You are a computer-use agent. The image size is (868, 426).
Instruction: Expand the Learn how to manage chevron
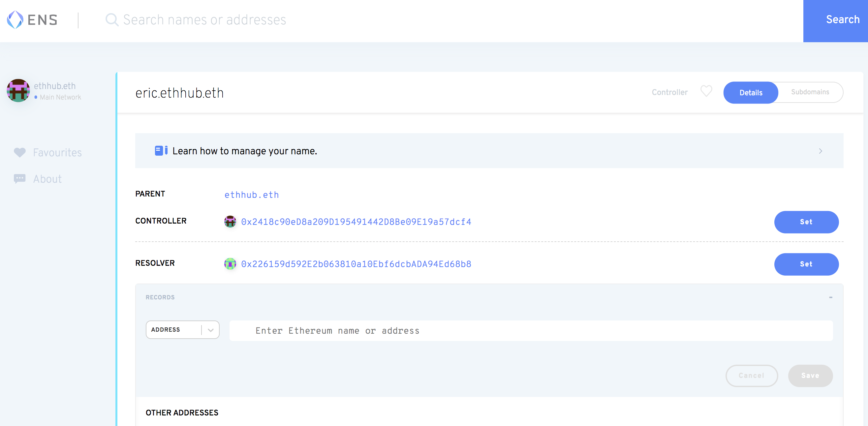click(820, 151)
